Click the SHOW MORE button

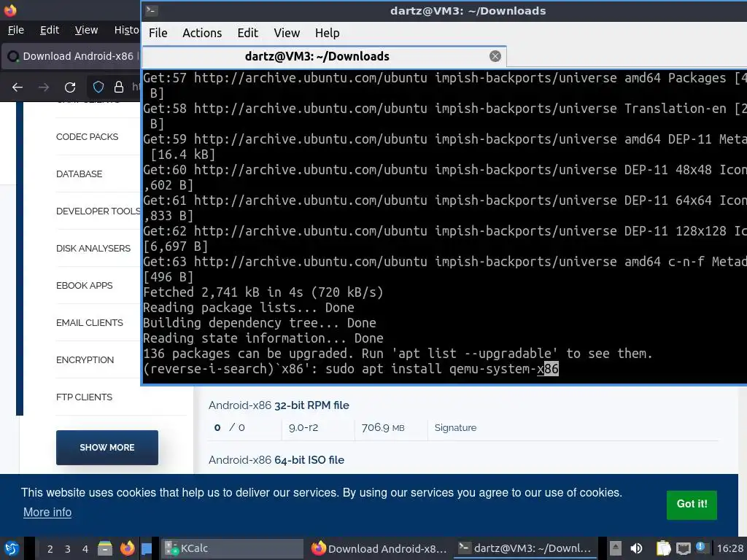[x=107, y=448]
